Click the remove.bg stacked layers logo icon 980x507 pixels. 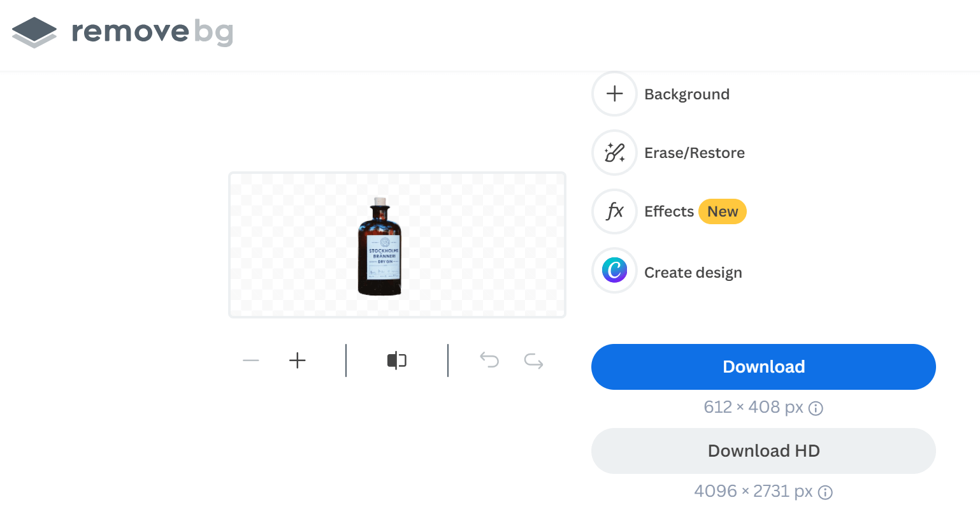(x=34, y=32)
